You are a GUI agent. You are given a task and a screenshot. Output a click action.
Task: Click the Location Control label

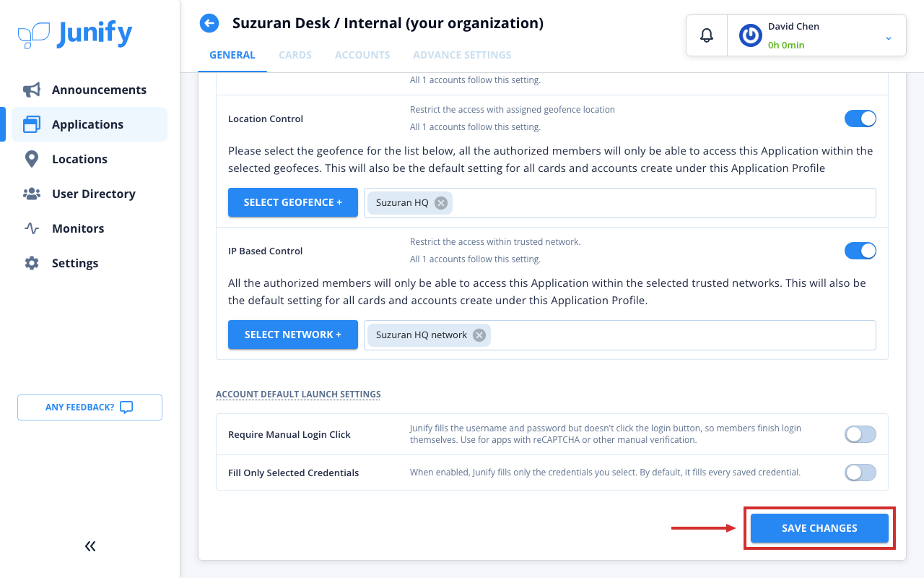(x=266, y=119)
